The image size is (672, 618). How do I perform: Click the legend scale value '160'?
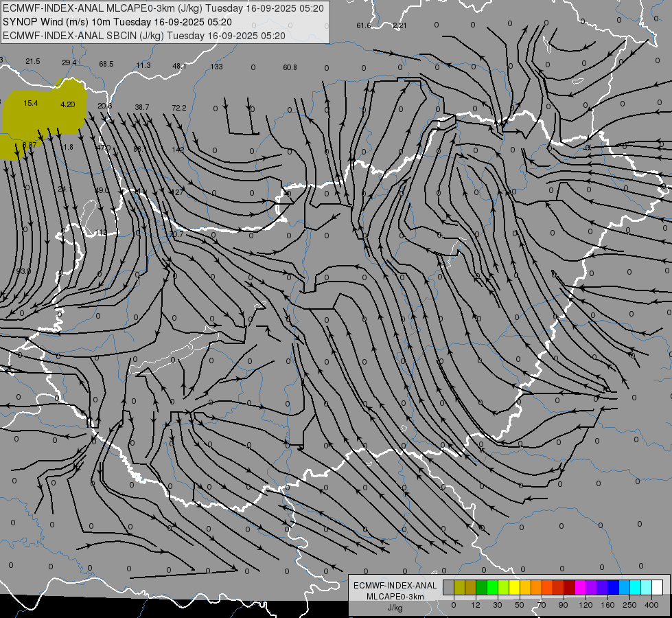pyautogui.click(x=607, y=605)
